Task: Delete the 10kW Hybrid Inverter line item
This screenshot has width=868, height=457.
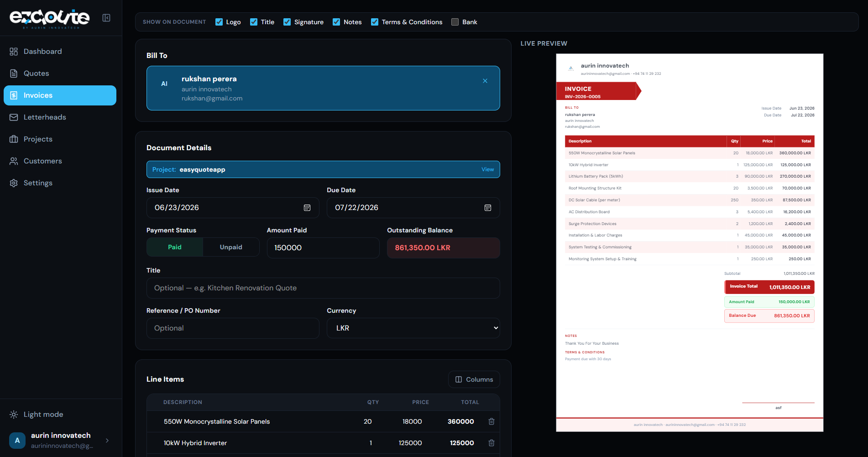Action: 492,443
